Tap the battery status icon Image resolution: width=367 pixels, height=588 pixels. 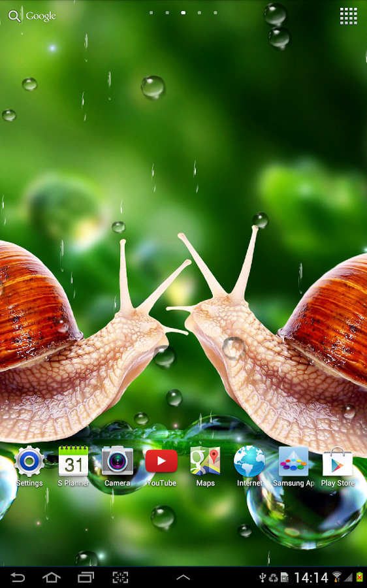[360, 578]
